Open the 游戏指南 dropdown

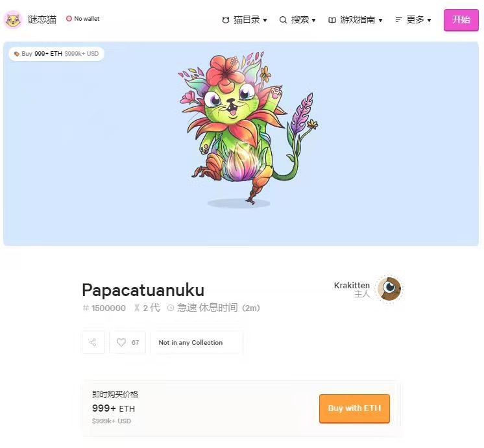pos(356,19)
